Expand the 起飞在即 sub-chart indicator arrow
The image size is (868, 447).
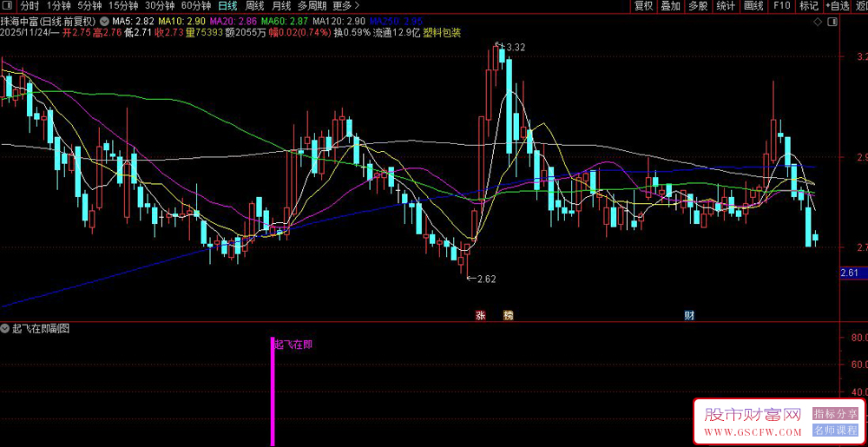(x=6, y=329)
